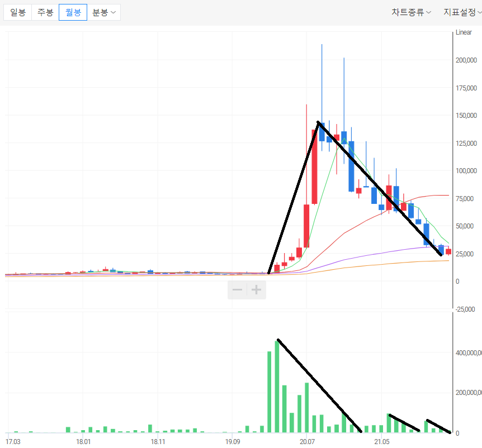
Task: Select the 월봉 monthly chart tab
Action: pos(73,12)
